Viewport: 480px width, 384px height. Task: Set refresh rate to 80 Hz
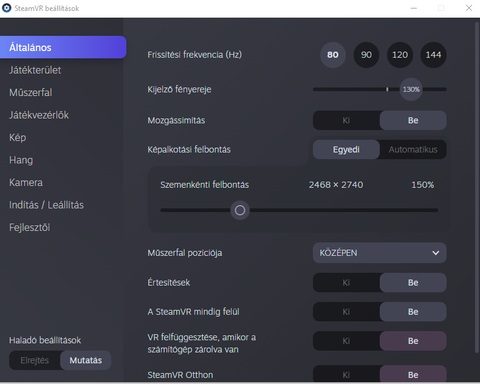[x=333, y=55]
